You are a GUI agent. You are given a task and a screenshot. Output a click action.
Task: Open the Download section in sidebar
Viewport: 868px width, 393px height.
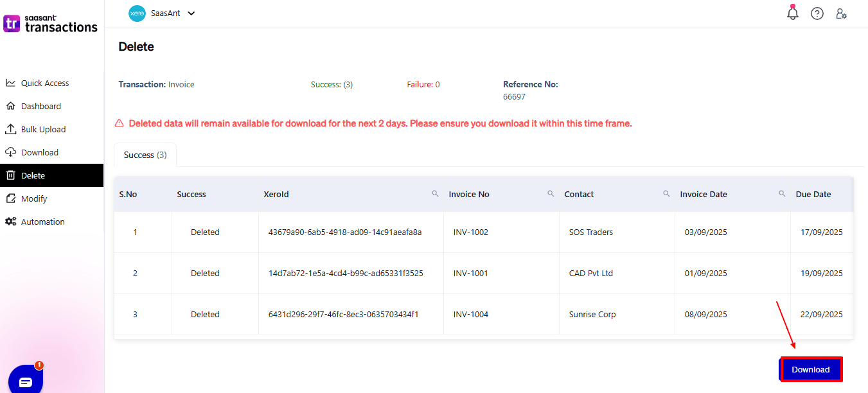click(41, 152)
